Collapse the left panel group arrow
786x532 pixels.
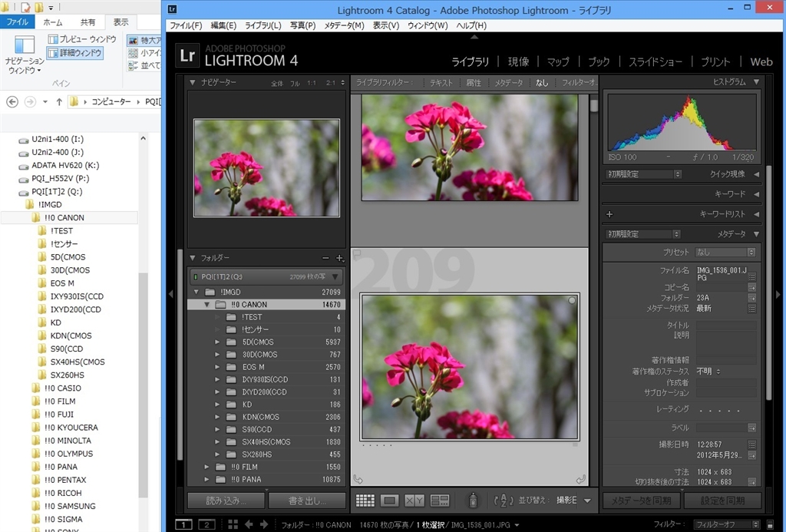(171, 294)
